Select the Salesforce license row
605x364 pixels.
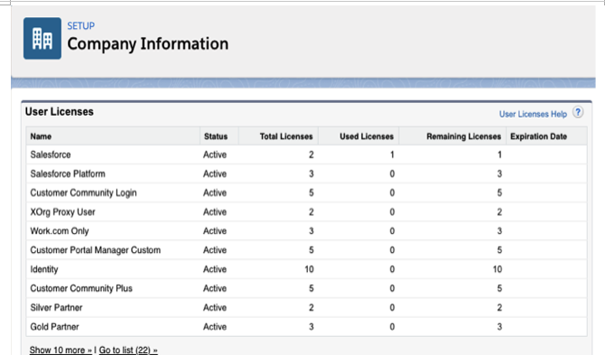(x=307, y=154)
